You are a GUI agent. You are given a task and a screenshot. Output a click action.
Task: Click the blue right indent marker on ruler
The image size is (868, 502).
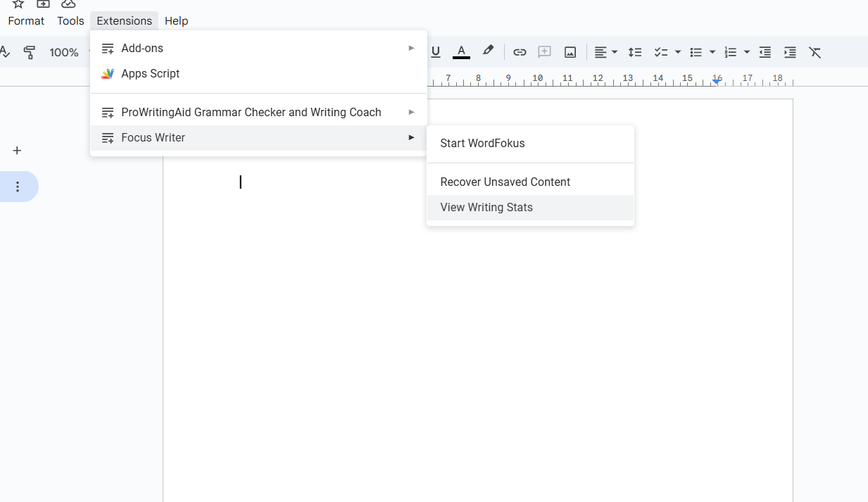(x=716, y=82)
